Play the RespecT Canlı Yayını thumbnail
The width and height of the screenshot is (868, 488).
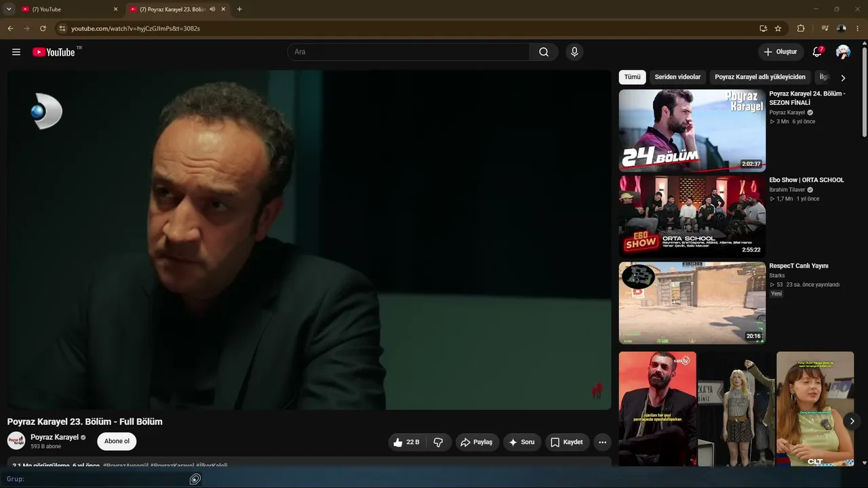tap(692, 303)
